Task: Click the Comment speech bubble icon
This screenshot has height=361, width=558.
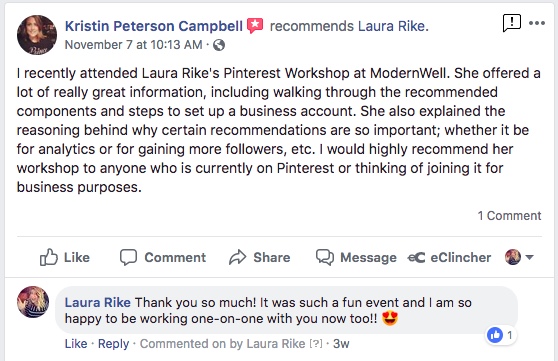Action: [x=128, y=257]
